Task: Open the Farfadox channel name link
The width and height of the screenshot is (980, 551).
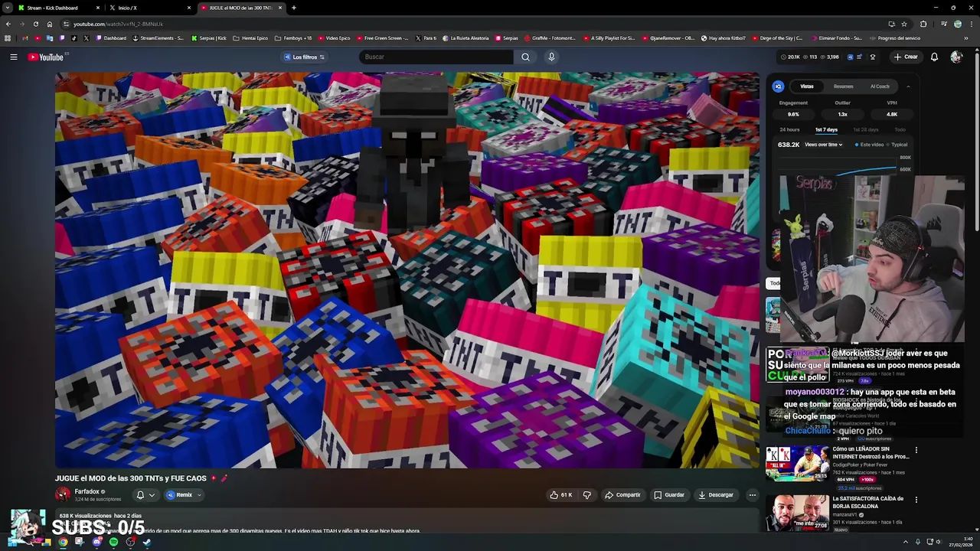Action: coord(87,491)
